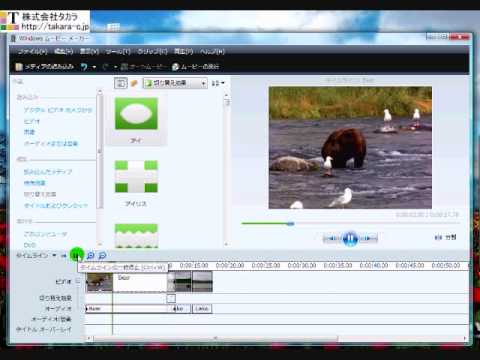The image size is (480, 360).
Task: Click the 特殊効果 effects link
Action: [x=34, y=183]
